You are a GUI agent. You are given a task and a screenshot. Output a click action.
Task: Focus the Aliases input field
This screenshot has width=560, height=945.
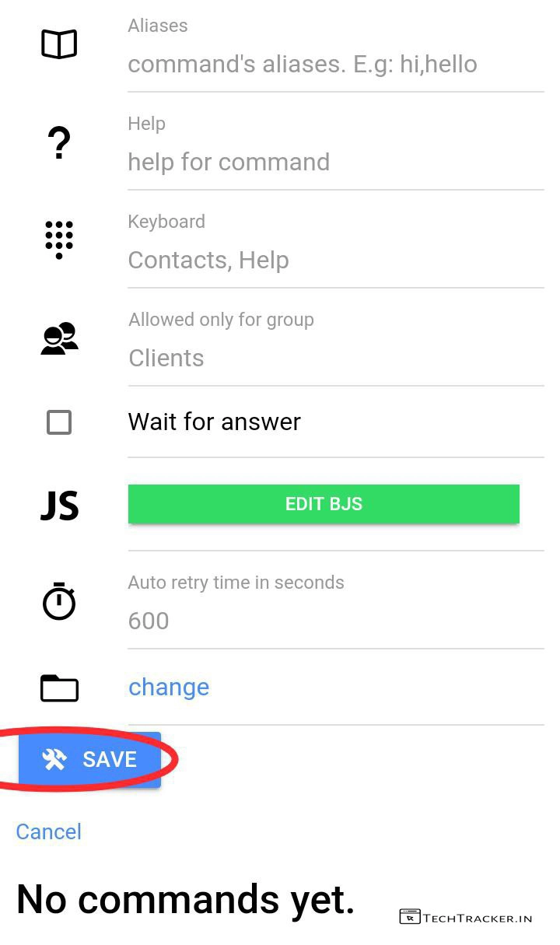(x=334, y=64)
